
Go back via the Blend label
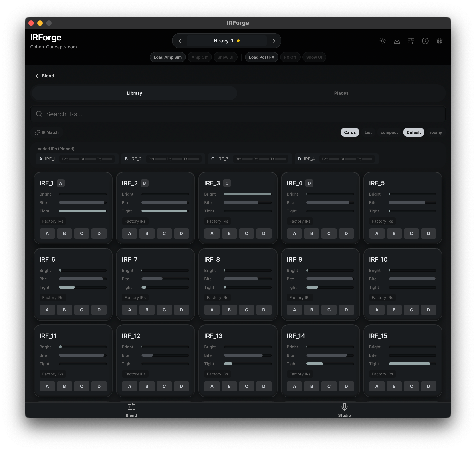point(48,76)
